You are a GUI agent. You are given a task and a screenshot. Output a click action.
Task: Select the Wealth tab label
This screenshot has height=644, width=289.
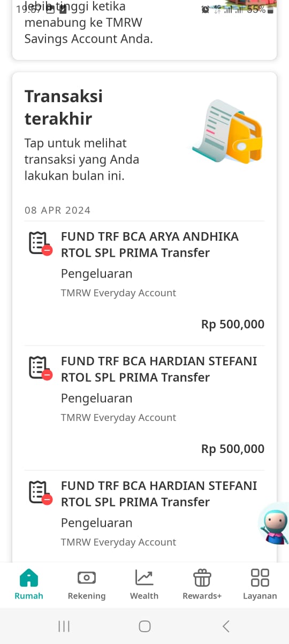click(x=144, y=596)
